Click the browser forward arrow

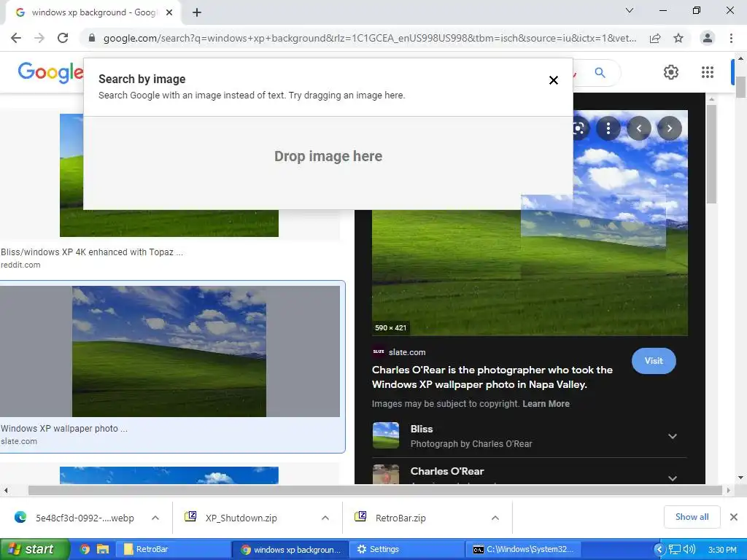[39, 38]
